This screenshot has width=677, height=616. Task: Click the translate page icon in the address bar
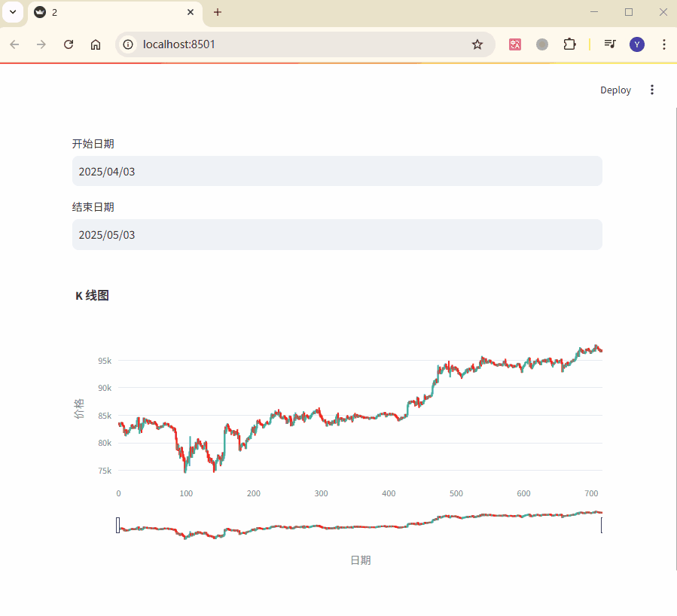tap(514, 44)
